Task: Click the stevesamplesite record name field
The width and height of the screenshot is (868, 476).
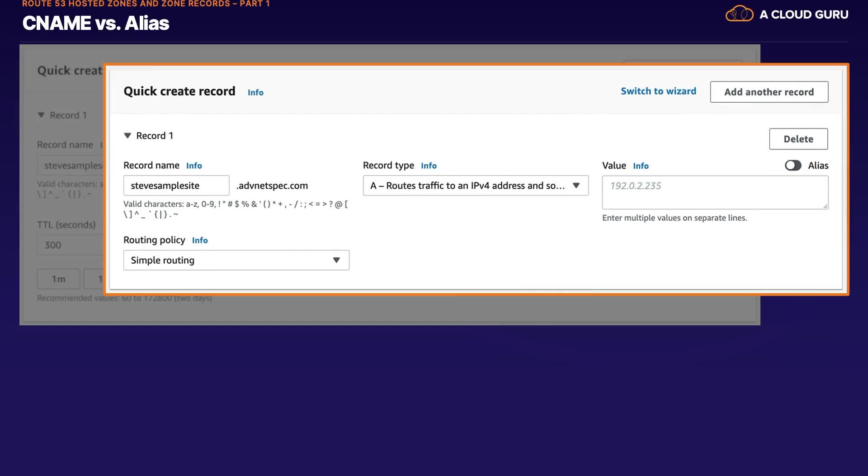Action: 176,186
